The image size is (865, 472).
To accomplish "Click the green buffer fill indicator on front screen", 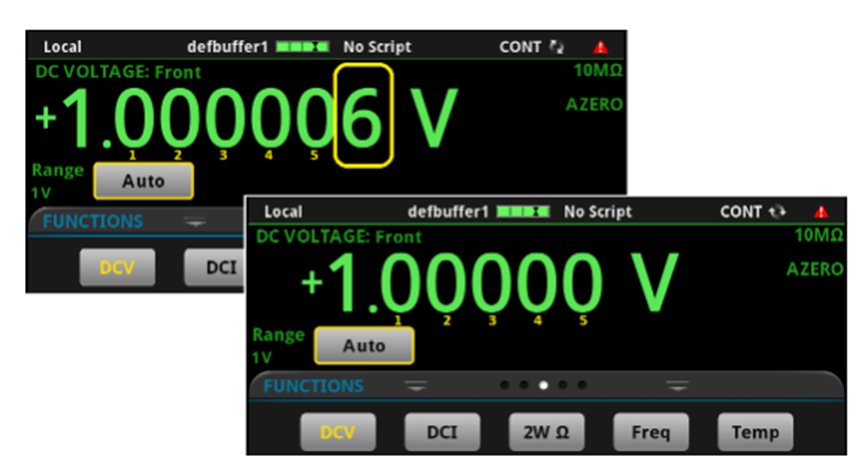I will (x=523, y=212).
